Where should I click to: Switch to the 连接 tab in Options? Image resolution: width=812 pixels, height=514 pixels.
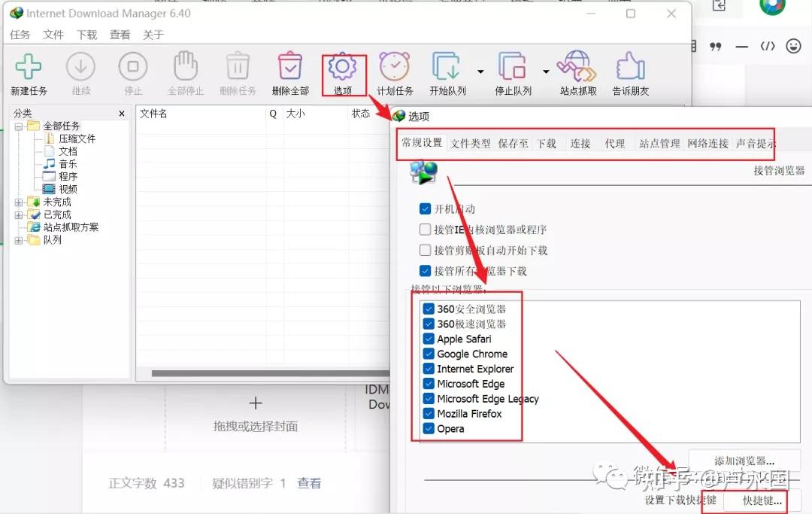580,143
